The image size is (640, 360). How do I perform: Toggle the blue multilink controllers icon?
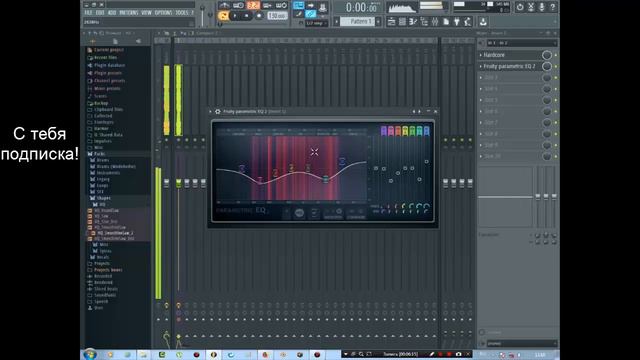(311, 14)
